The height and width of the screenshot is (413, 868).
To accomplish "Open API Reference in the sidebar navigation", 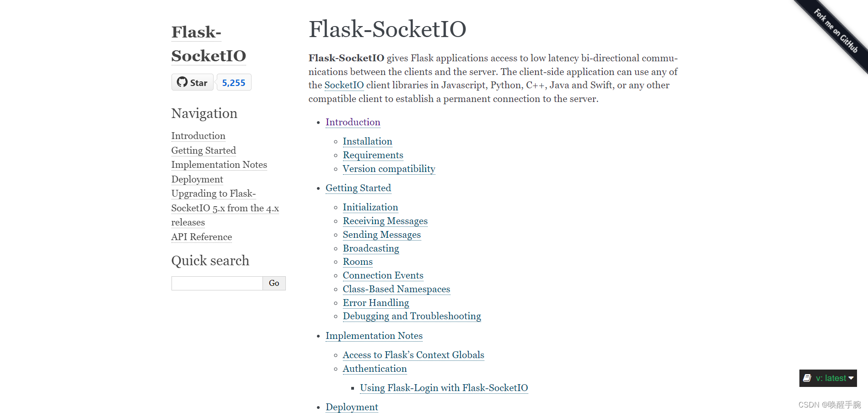I will pos(201,237).
